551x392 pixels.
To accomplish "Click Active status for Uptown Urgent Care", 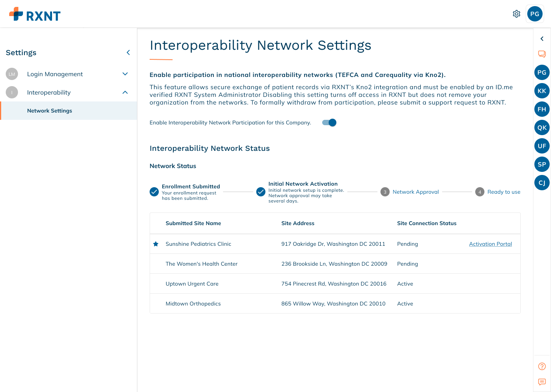I will click(405, 284).
